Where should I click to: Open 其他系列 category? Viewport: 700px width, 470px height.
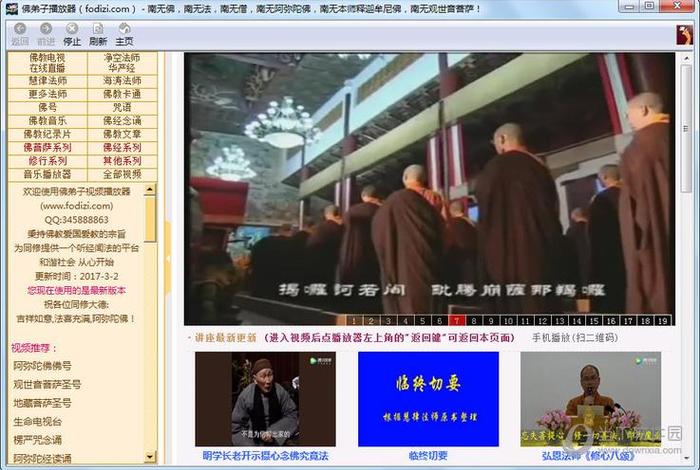(122, 161)
